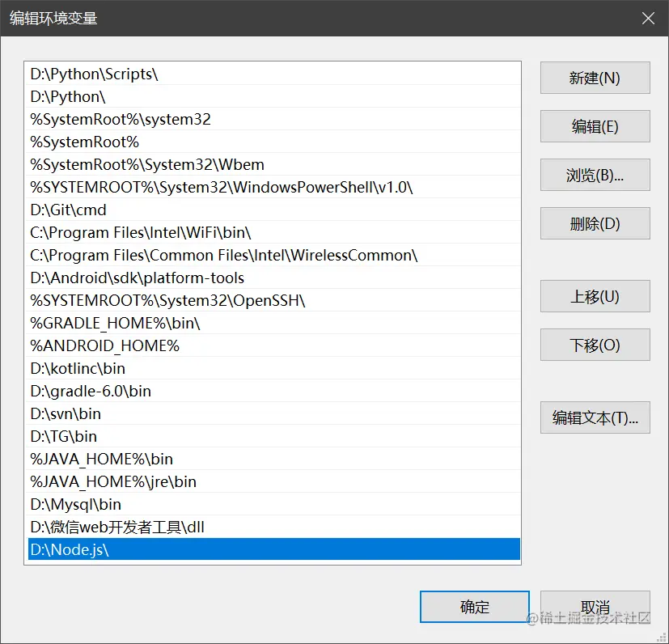669x644 pixels.
Task: Select the D:\Mysql\bin entry
Action: 273,504
